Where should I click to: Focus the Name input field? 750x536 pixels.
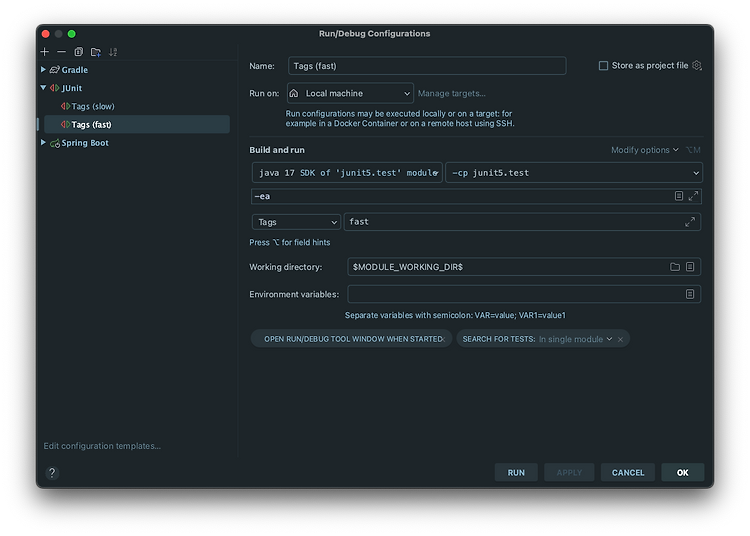[427, 66]
